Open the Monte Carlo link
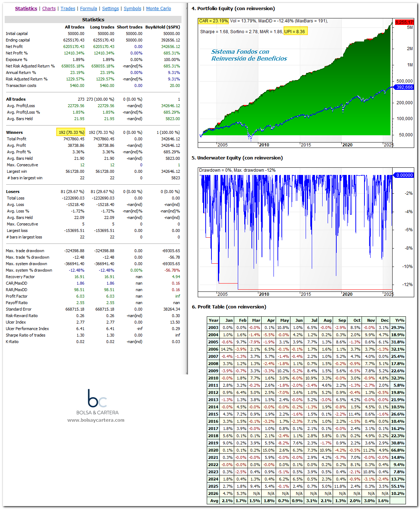The height and width of the screenshot is (509, 420). [x=158, y=8]
